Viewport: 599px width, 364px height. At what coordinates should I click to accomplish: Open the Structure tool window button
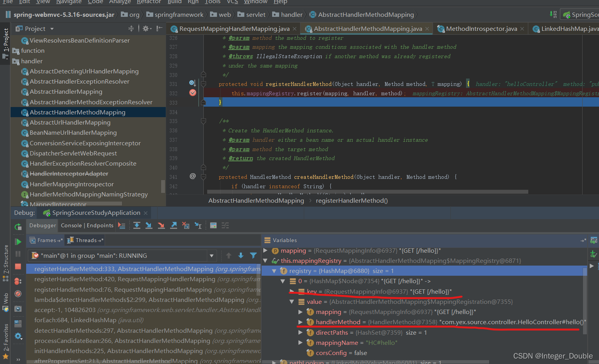[x=5, y=263]
